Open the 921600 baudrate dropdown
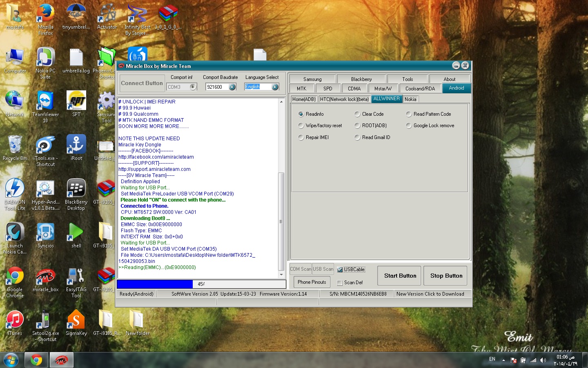 (232, 87)
